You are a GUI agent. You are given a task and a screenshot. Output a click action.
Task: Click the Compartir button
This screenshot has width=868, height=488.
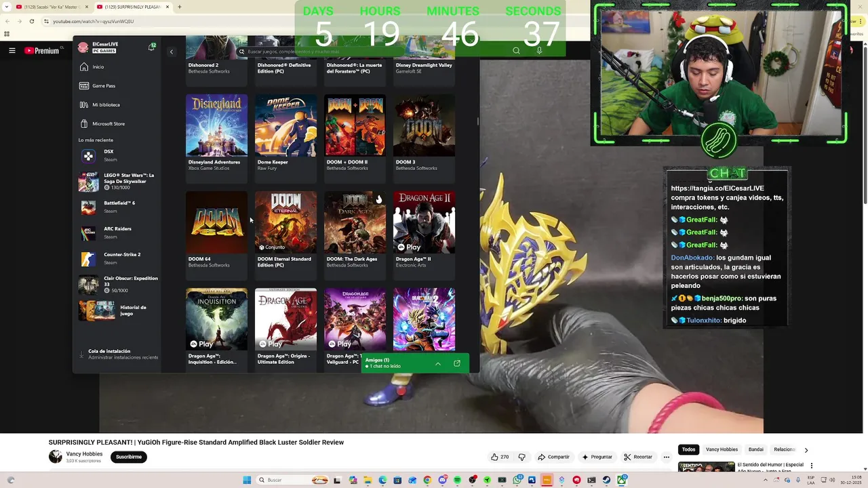coord(553,457)
